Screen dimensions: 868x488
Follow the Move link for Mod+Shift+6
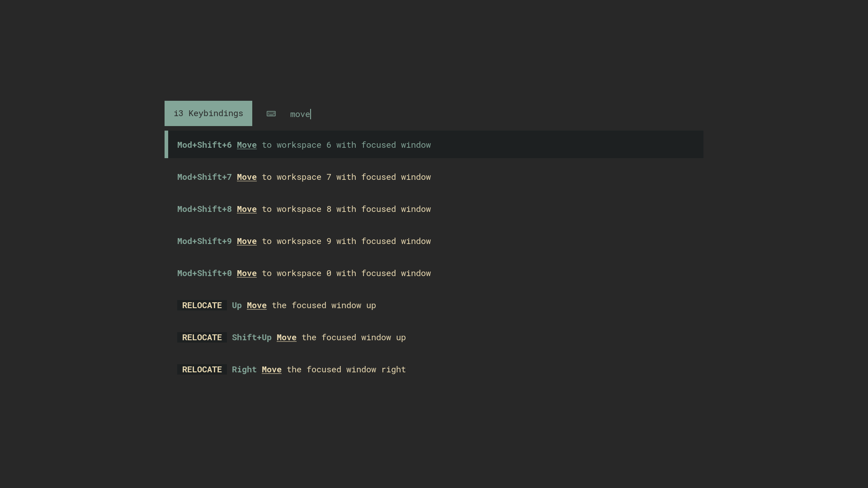(x=246, y=145)
